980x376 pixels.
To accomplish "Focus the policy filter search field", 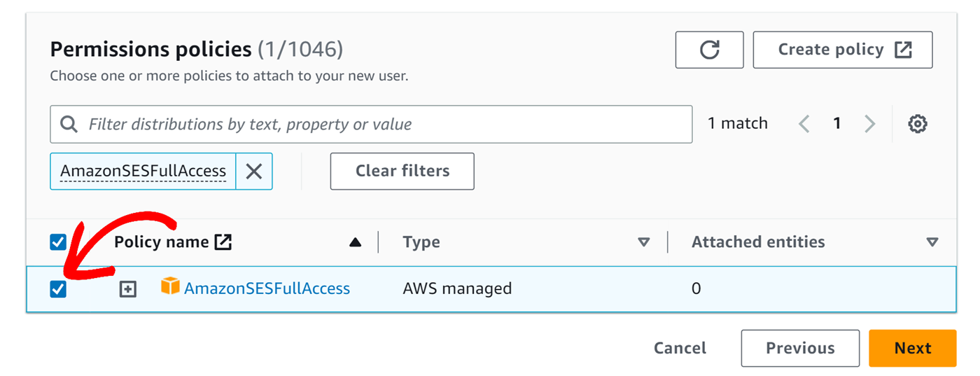I will click(371, 124).
